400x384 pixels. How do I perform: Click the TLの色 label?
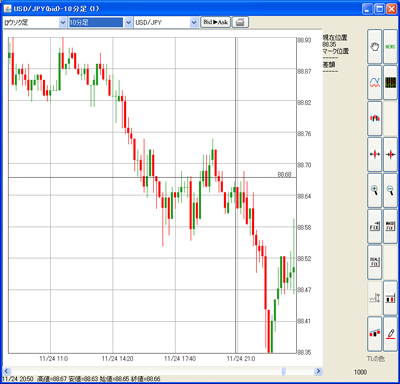(376, 359)
